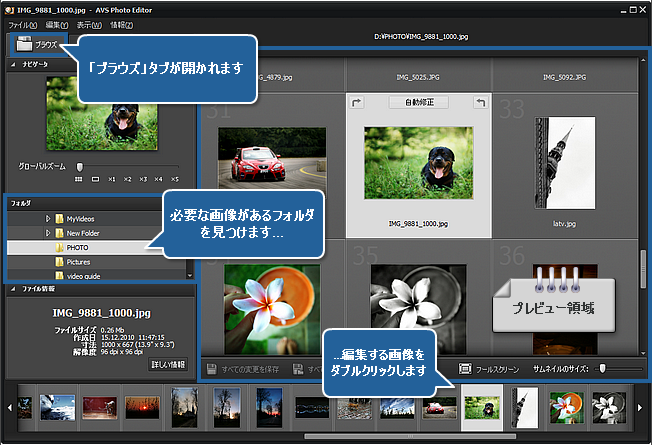This screenshot has width=652, height=445.
Task: Open the ファイル menu
Action: [20, 24]
